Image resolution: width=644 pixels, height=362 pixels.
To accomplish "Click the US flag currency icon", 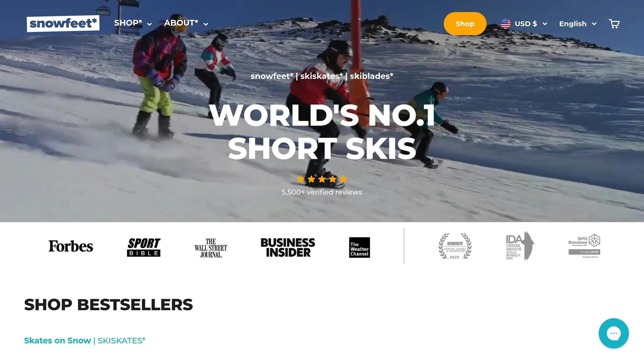I will [x=505, y=24].
